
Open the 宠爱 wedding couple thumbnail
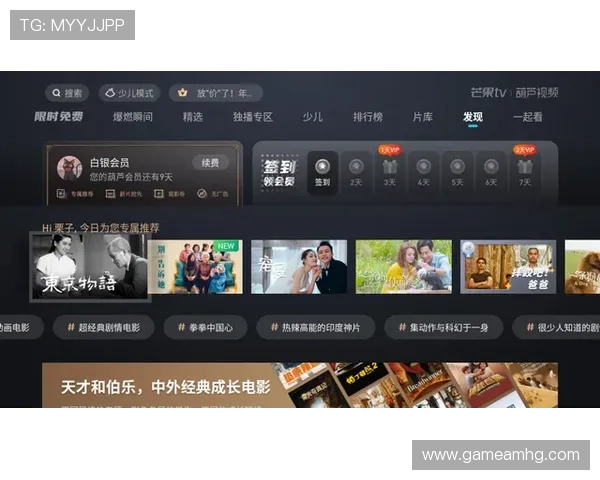tap(299, 267)
